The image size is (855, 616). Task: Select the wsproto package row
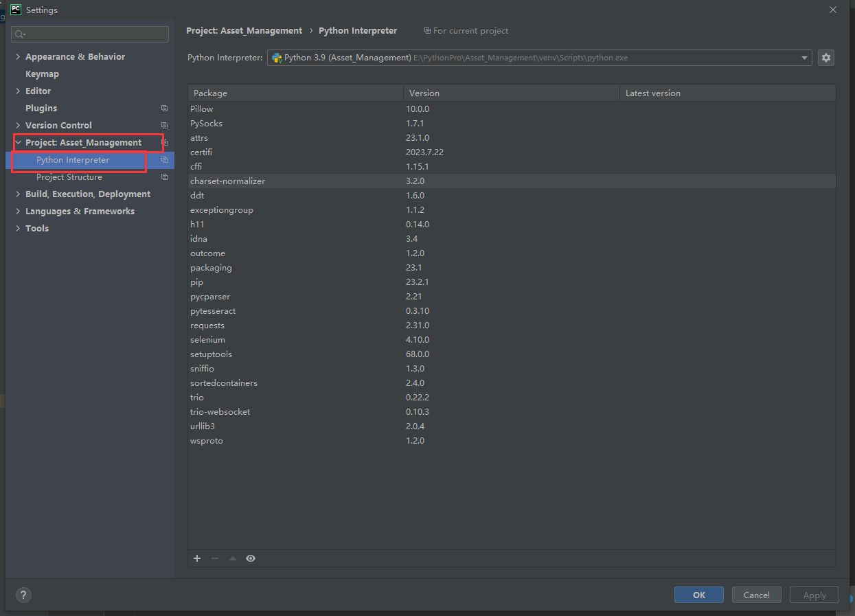click(512, 441)
